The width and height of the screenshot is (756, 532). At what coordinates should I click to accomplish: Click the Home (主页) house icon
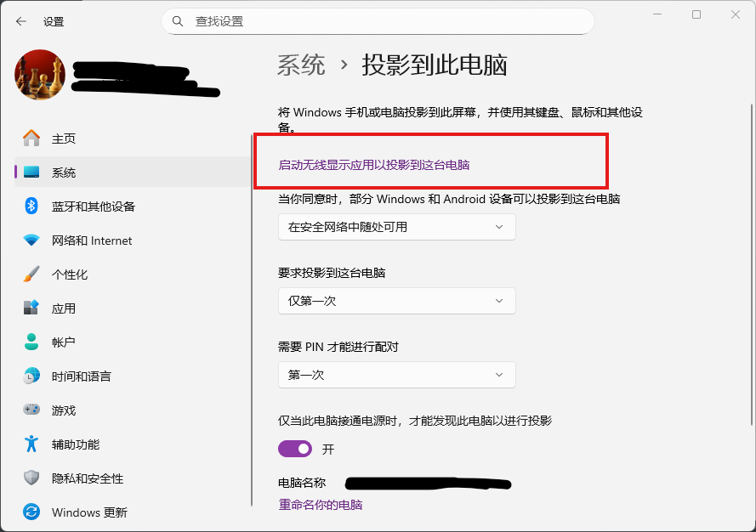pyautogui.click(x=31, y=139)
